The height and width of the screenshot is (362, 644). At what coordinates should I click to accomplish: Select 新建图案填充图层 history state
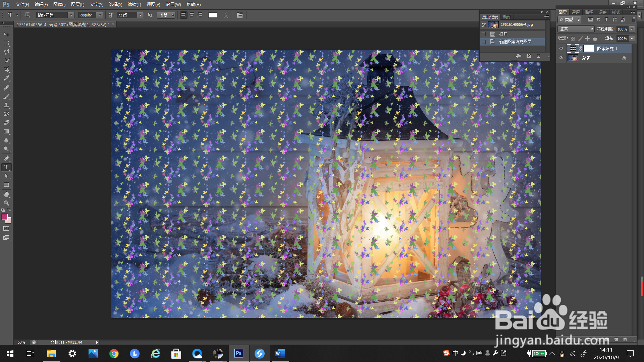(515, 42)
